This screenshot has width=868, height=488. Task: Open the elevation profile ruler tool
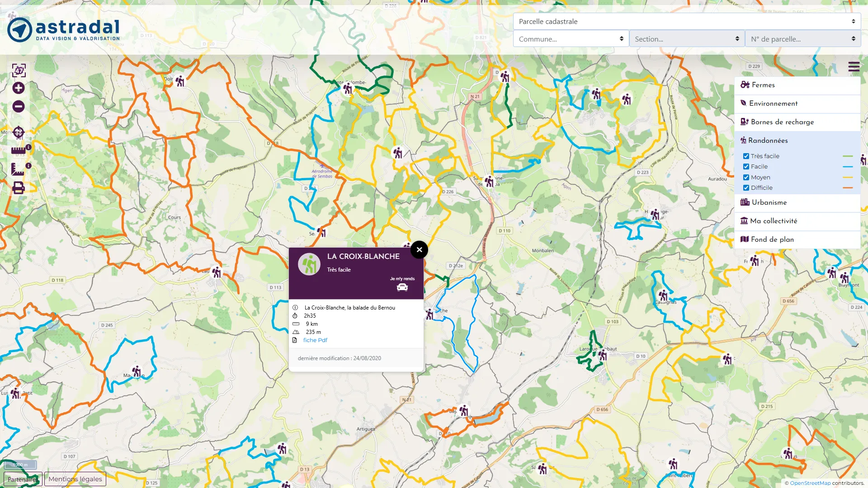click(x=18, y=169)
